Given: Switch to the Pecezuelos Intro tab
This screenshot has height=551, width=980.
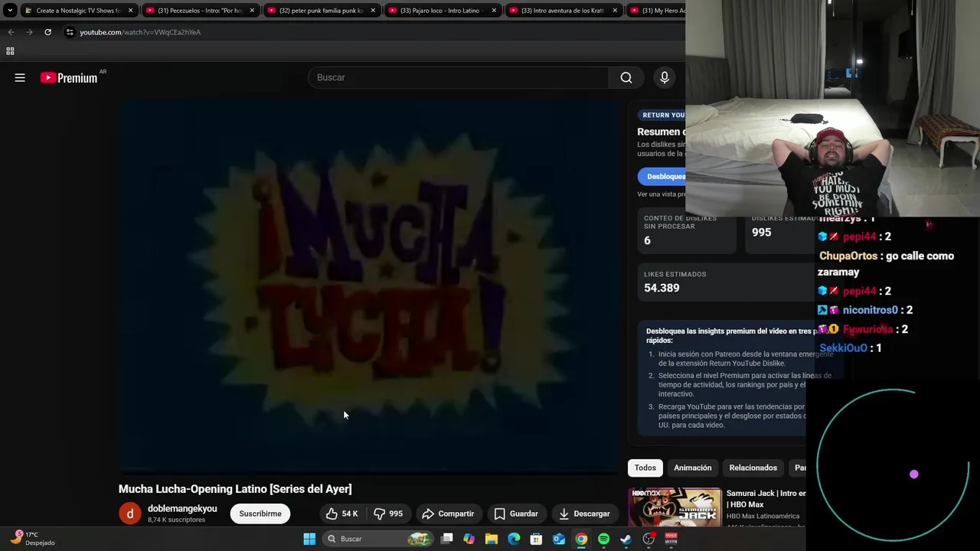Looking at the screenshot, I should 199,11.
